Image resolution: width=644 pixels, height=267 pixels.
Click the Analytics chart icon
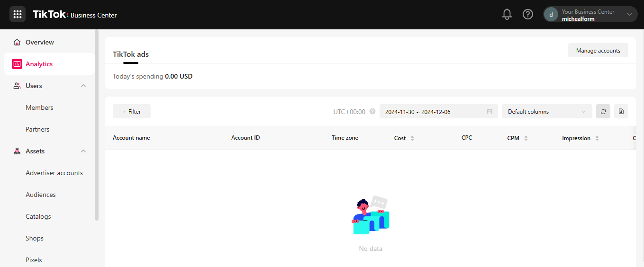click(17, 64)
